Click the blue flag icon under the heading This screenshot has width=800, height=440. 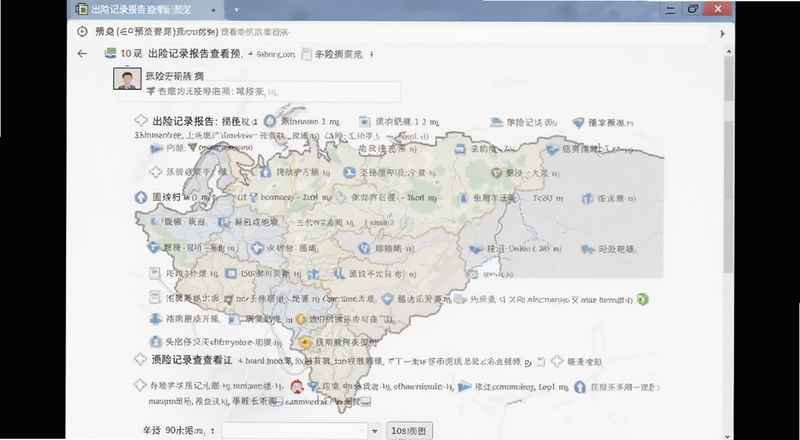(x=157, y=149)
